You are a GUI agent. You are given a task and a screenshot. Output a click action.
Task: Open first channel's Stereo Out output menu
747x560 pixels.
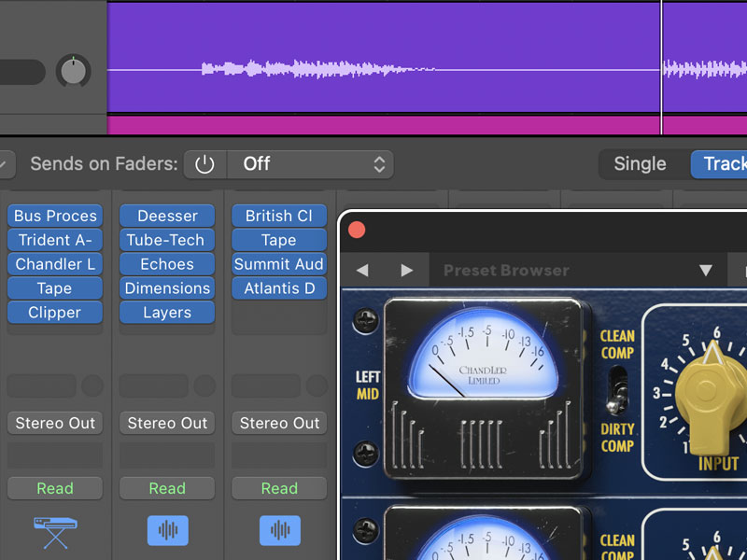[x=55, y=423]
